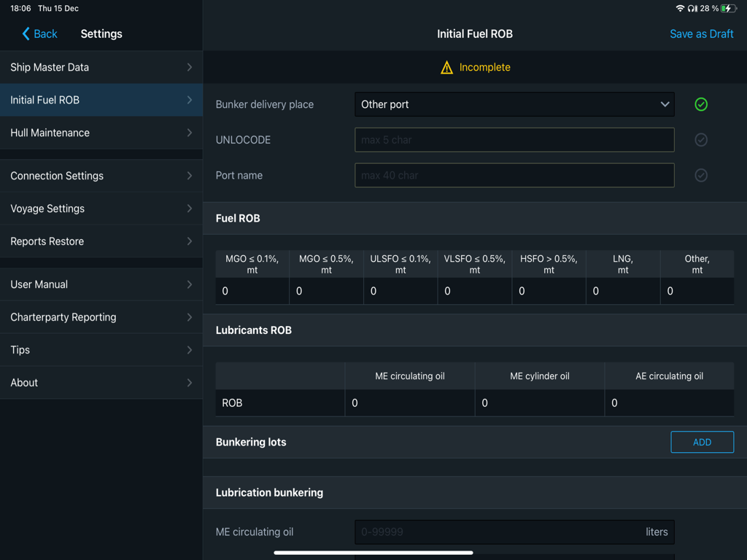The image size is (747, 560).
Task: Edit the MGO ≤ 0.1% value in Fuel ROB
Action: pos(252,291)
